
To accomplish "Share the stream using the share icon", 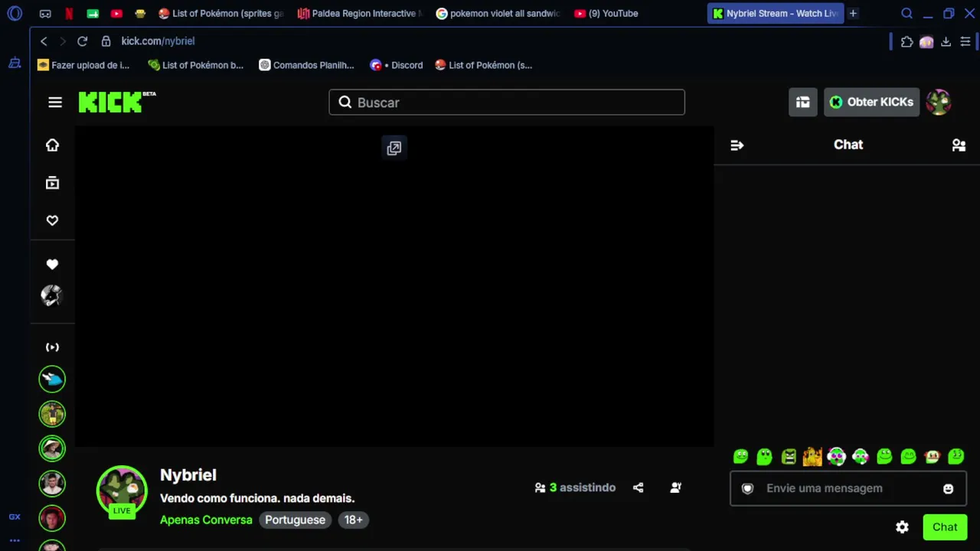I will point(639,487).
